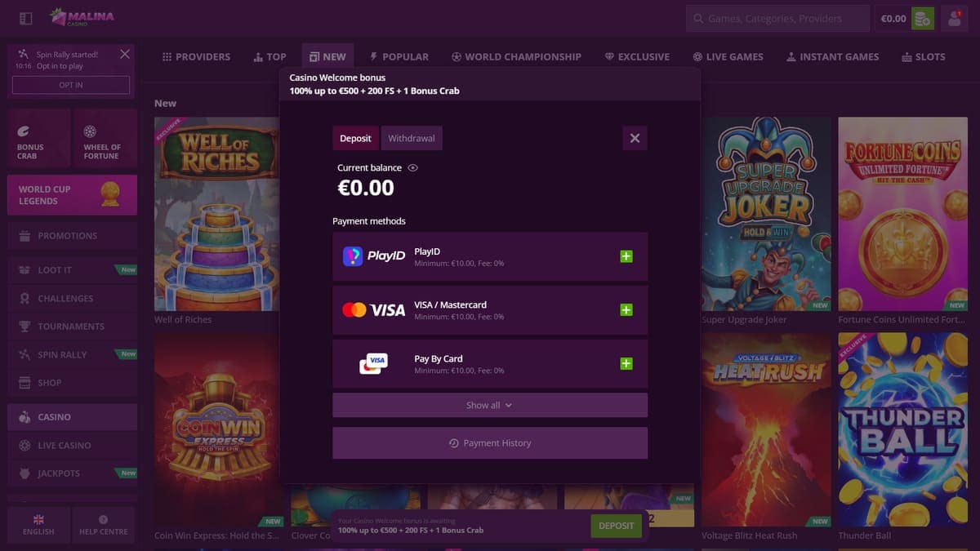
Task: Expand Show all payment methods
Action: pyautogui.click(x=490, y=405)
